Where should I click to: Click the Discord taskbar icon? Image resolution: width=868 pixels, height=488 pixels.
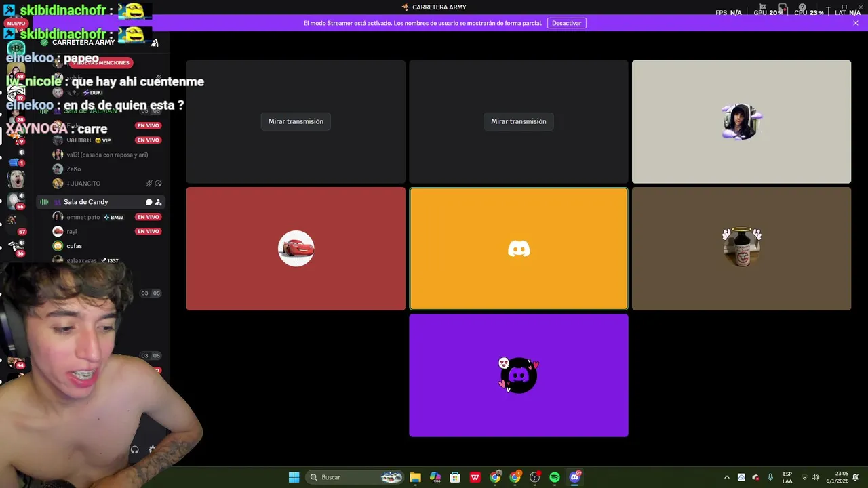click(x=575, y=477)
